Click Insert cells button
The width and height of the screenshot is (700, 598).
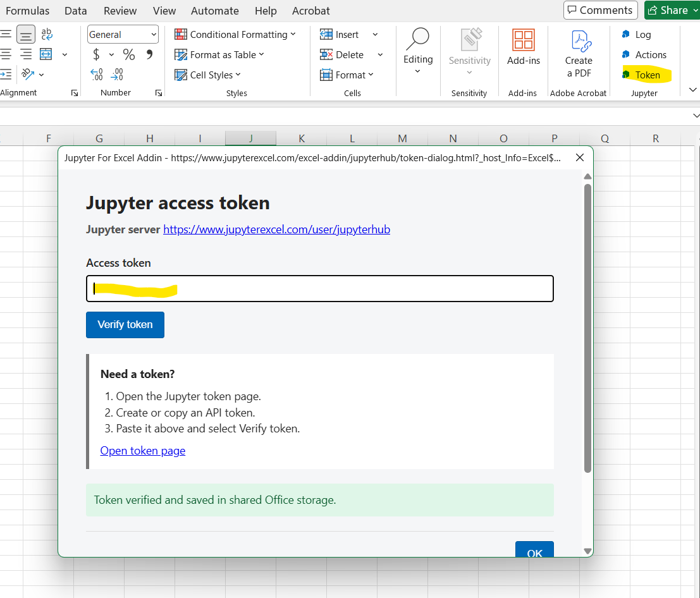340,34
